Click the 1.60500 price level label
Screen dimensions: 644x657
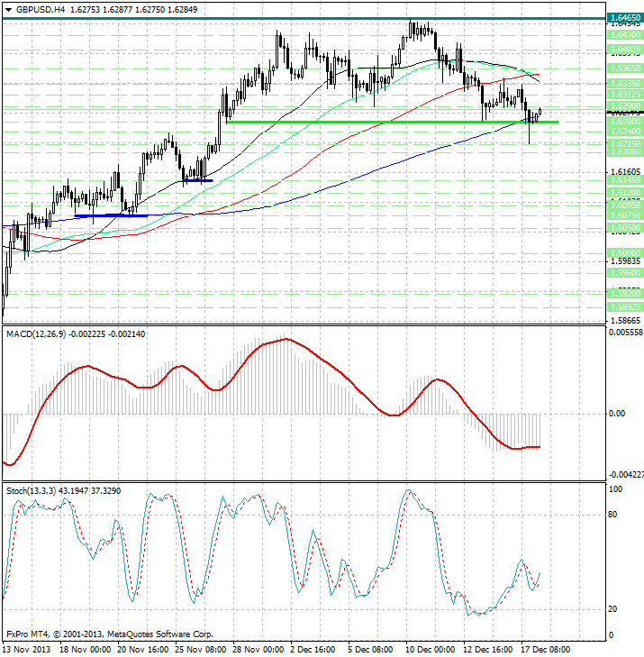625,227
